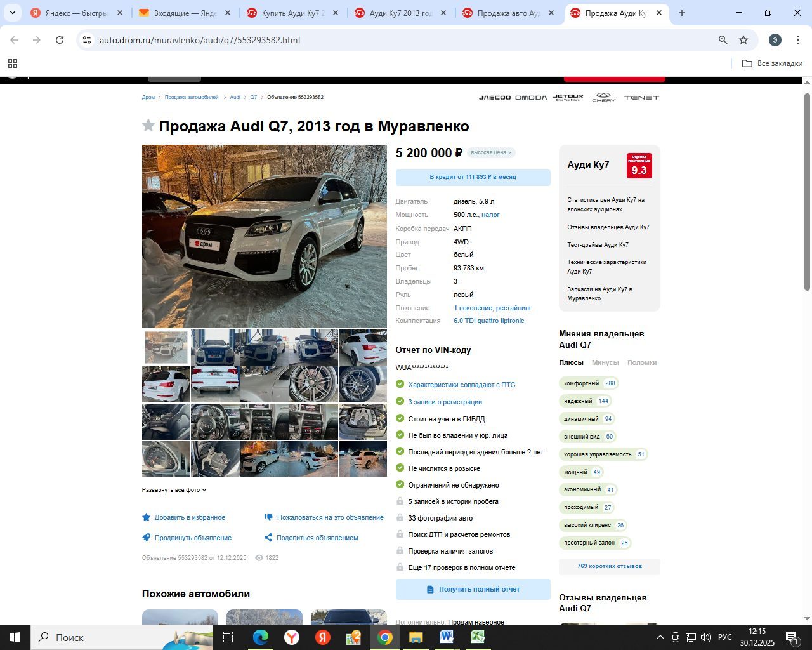The width and height of the screenshot is (812, 650).
Task: Click 'Продвинуть объявление' link
Action: tap(187, 538)
